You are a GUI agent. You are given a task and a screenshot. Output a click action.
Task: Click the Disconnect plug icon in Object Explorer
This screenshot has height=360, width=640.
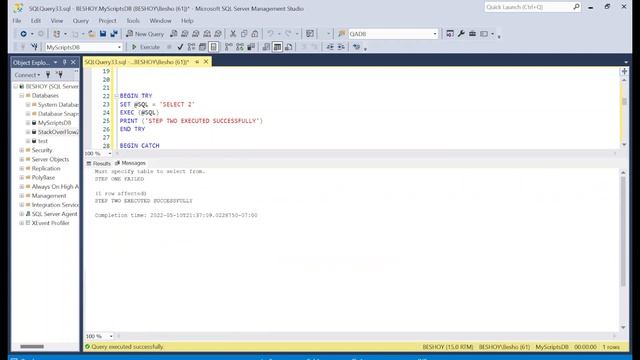(x=60, y=75)
